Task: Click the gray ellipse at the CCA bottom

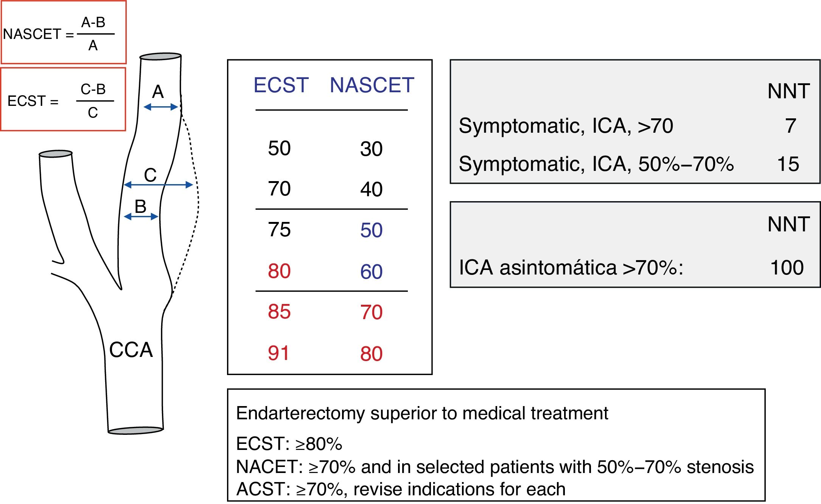Action: [x=135, y=431]
